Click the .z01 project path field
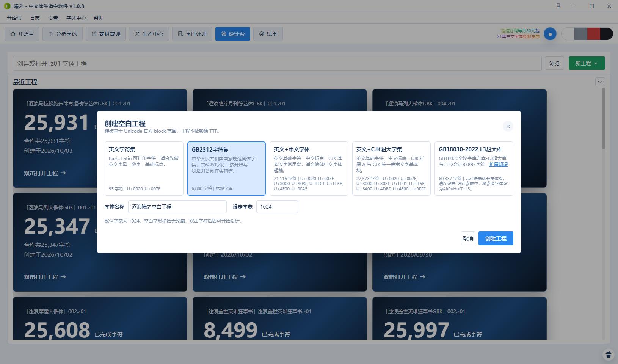Viewport: 618px width, 364px height. 277,63
